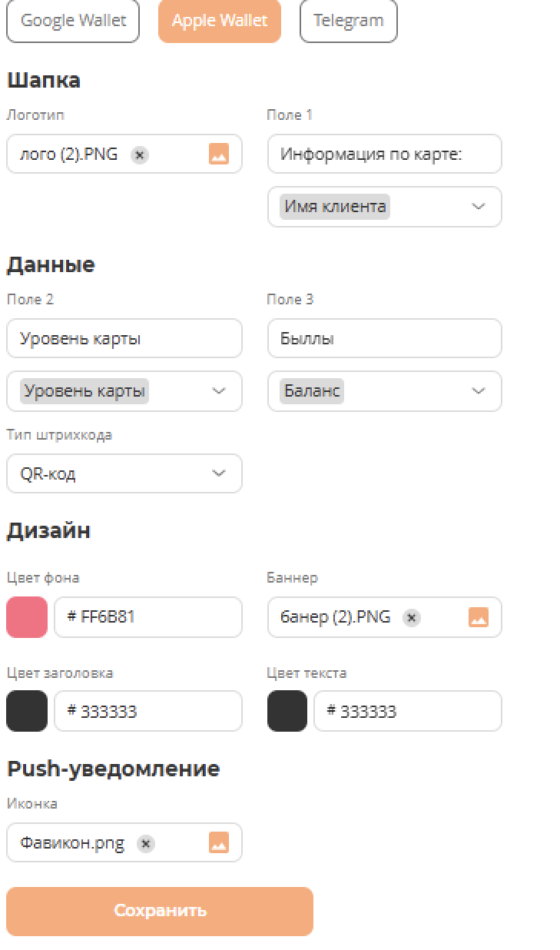Expand the Уровень карты value dropdown
This screenshot has height=950, width=560.
coord(219,391)
